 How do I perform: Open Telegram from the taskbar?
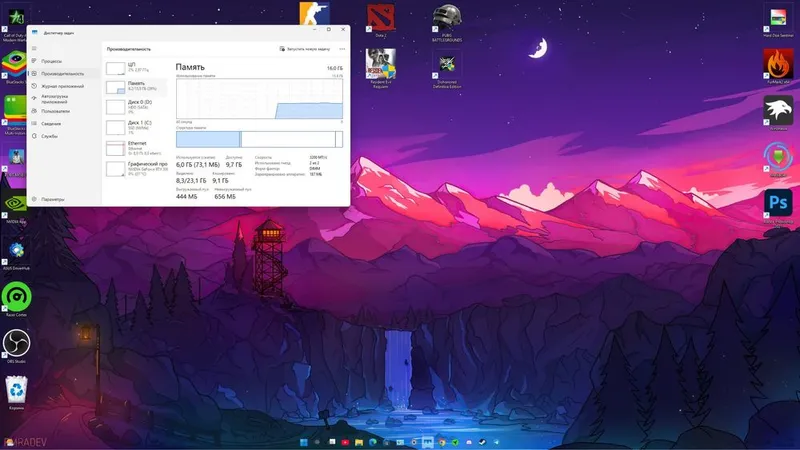496,442
